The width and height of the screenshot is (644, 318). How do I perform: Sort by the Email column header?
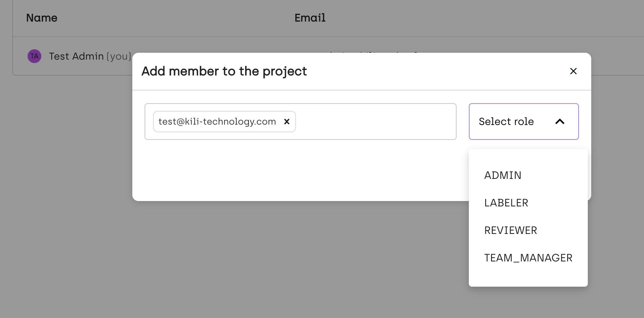[x=310, y=18]
